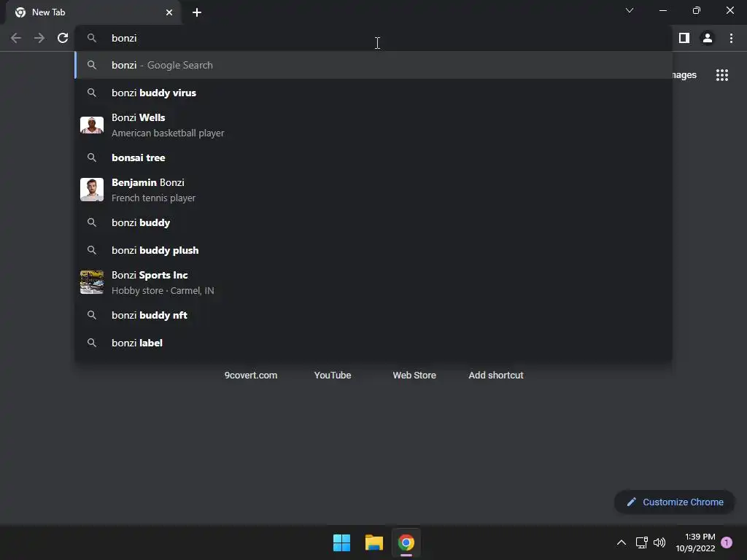Click the Add shortcut tile
The height and width of the screenshot is (560, 747).
point(496,376)
